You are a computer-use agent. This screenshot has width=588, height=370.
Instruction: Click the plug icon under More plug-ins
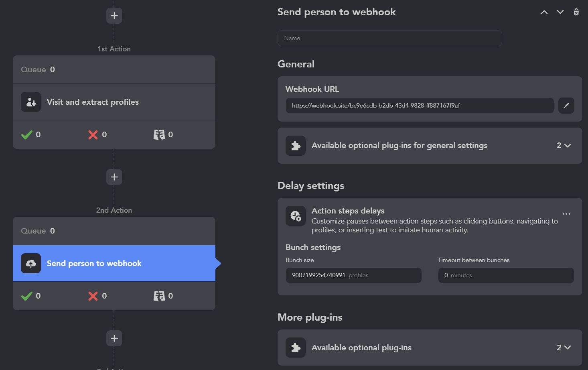pyautogui.click(x=295, y=348)
